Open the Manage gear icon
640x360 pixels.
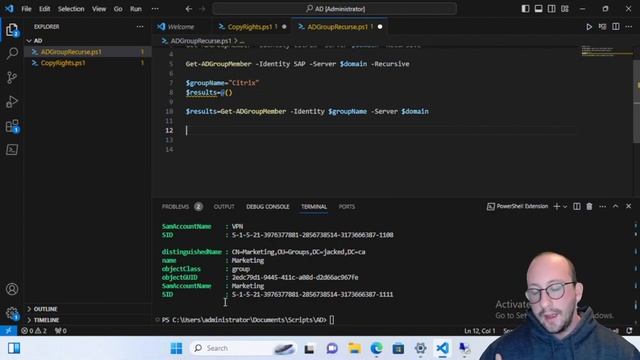12,313
